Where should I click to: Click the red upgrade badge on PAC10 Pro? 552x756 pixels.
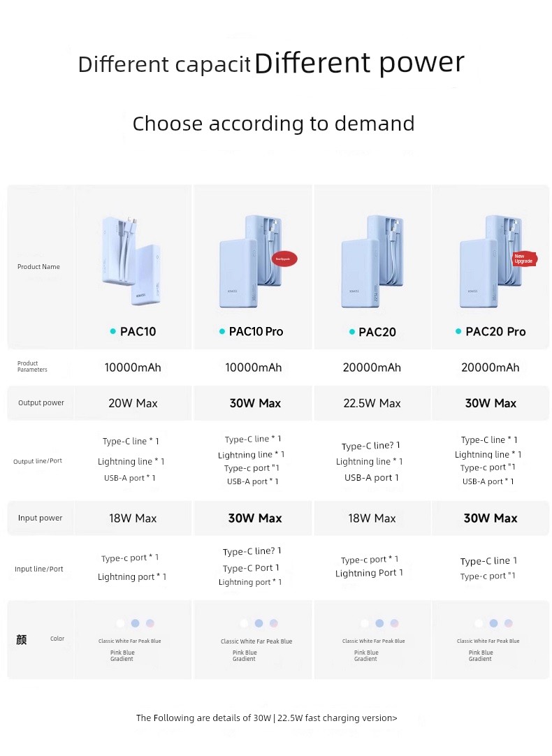(284, 259)
